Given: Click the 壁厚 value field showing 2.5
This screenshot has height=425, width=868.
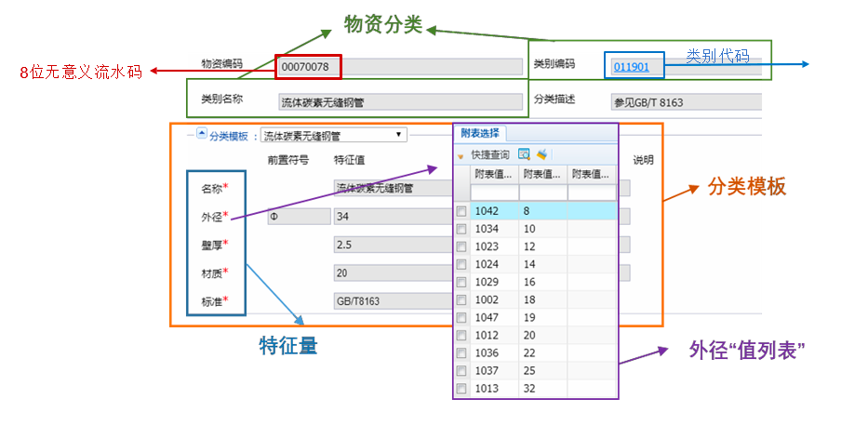Looking at the screenshot, I should pyautogui.click(x=391, y=245).
